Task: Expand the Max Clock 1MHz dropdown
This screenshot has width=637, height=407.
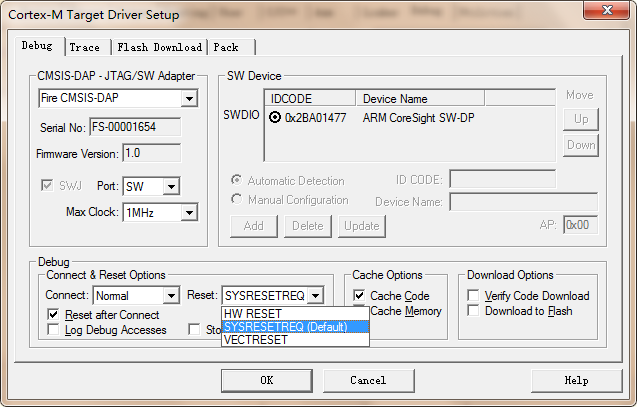Action: 189,213
